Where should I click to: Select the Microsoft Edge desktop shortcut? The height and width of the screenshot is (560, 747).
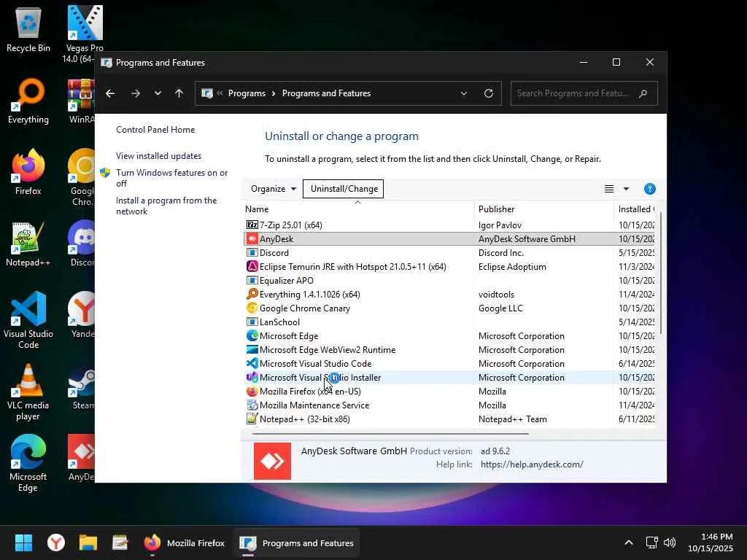click(x=28, y=463)
